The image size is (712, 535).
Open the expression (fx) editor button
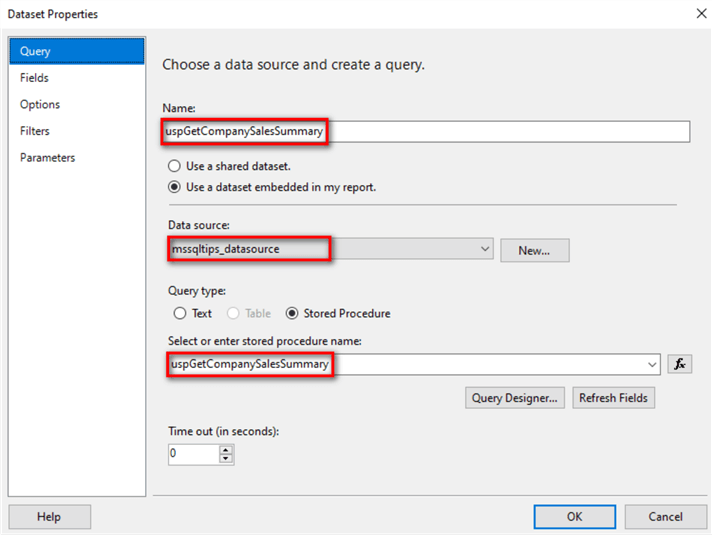pos(680,364)
